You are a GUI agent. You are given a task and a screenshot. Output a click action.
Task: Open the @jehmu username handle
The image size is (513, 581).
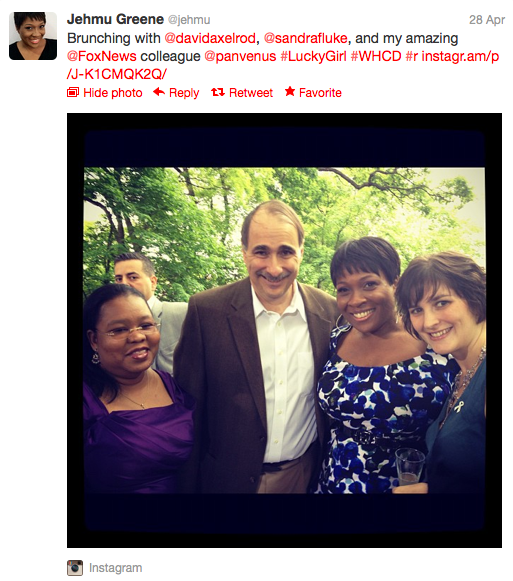pos(189,20)
